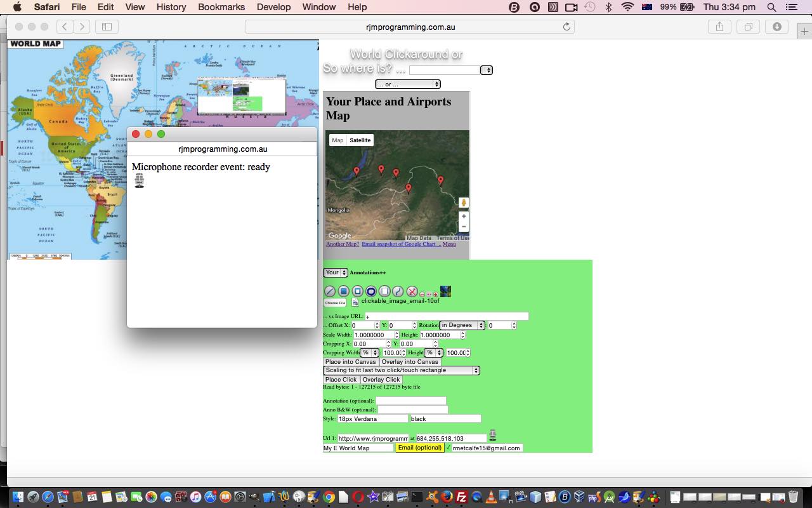The height and width of the screenshot is (508, 812).
Task: Click the red X delete annotation icon
Action: tap(412, 291)
